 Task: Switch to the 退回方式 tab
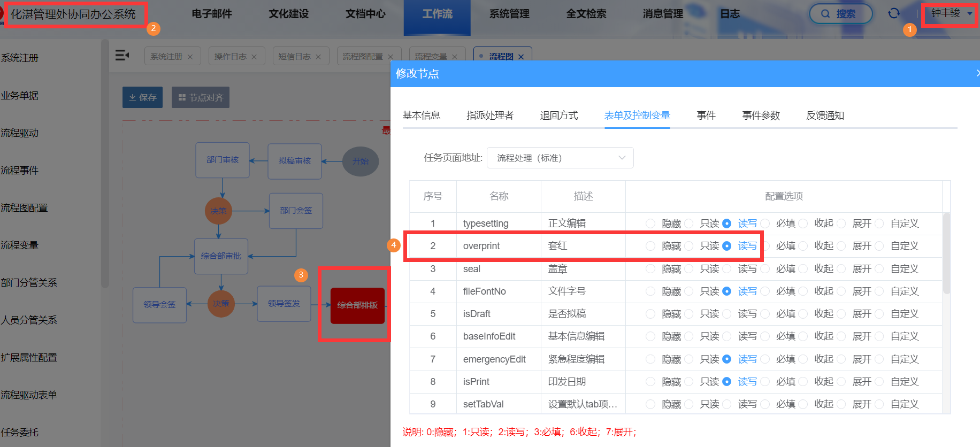[559, 115]
